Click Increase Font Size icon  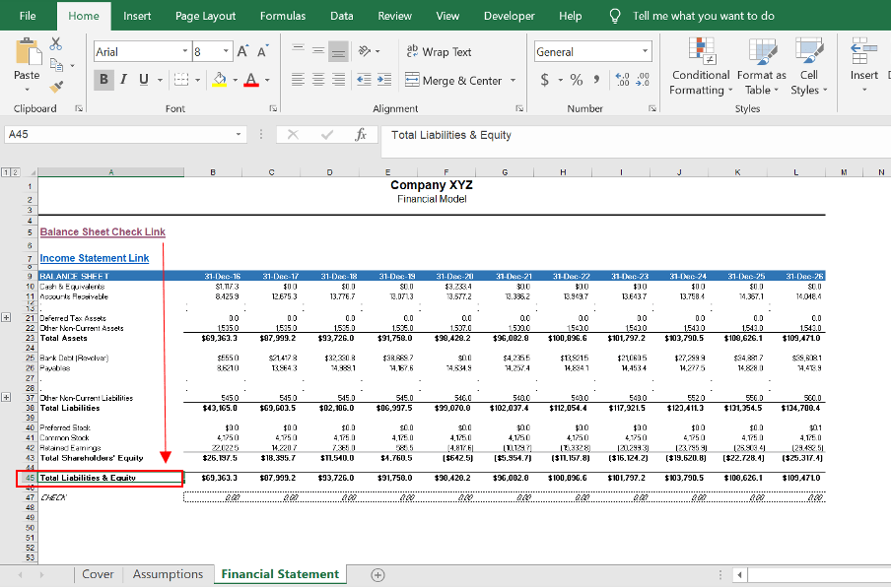[242, 52]
